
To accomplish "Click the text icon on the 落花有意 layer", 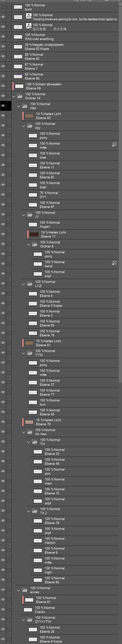I will click(x=29, y=26).
